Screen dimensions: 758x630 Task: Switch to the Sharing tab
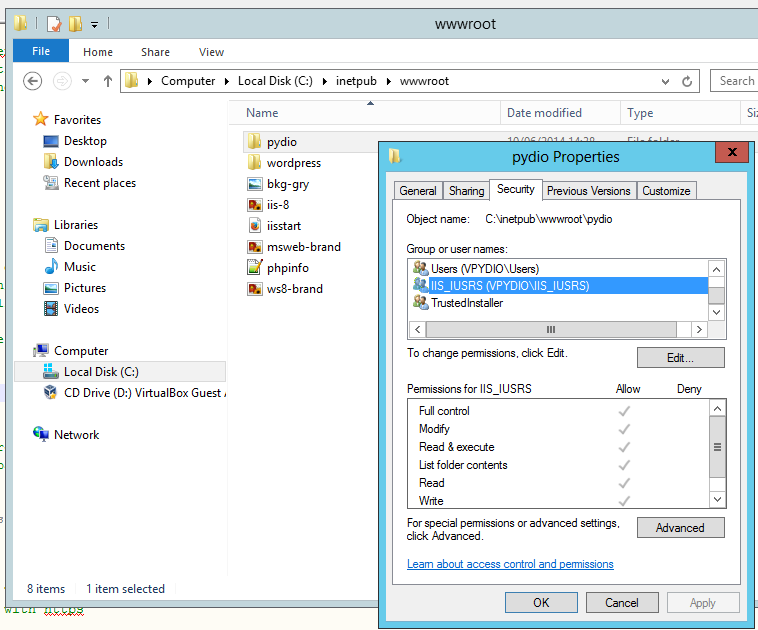[x=466, y=191]
